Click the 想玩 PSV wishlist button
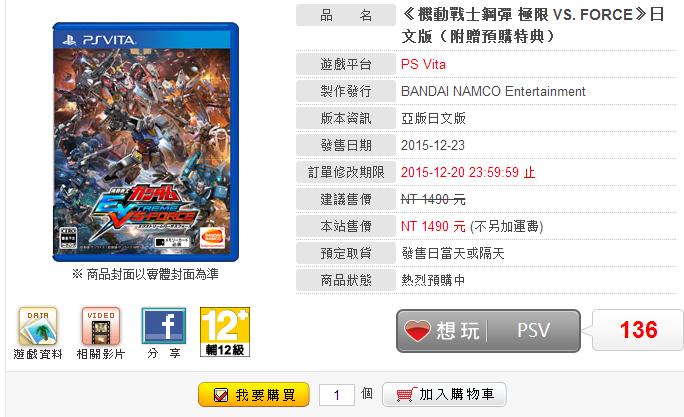 pos(488,331)
